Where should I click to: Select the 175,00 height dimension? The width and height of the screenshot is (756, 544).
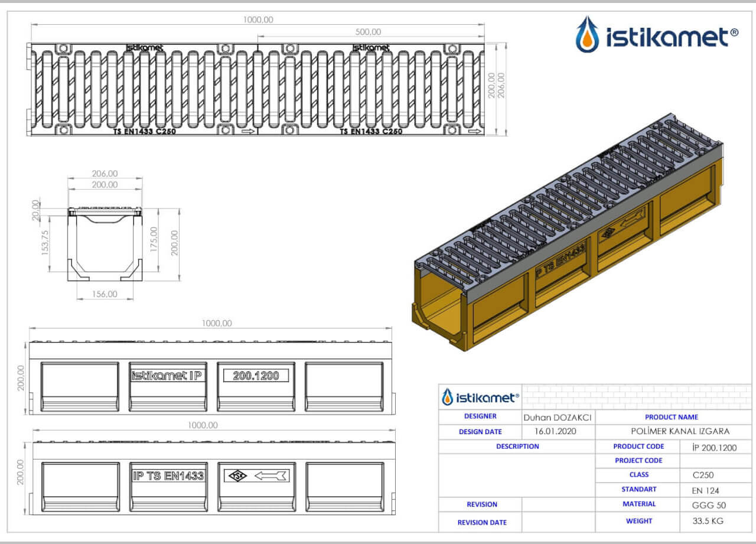click(x=154, y=239)
